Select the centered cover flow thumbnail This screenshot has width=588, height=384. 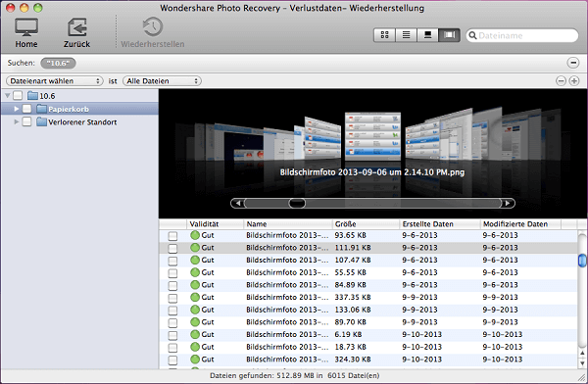click(372, 136)
